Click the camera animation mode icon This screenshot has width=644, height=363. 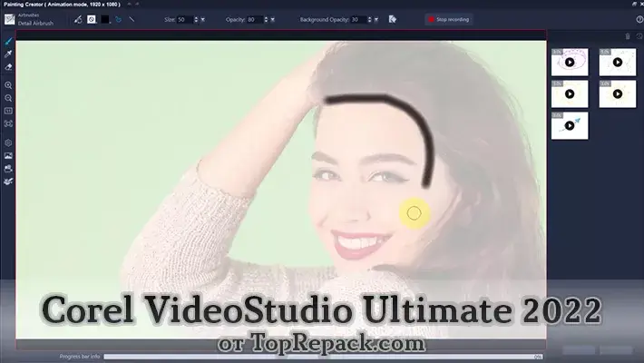[x=8, y=168]
